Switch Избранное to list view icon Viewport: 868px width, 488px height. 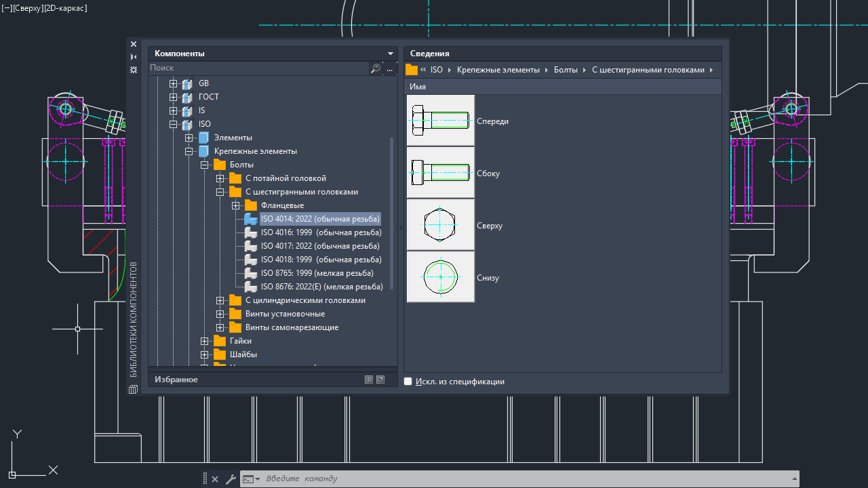(368, 380)
